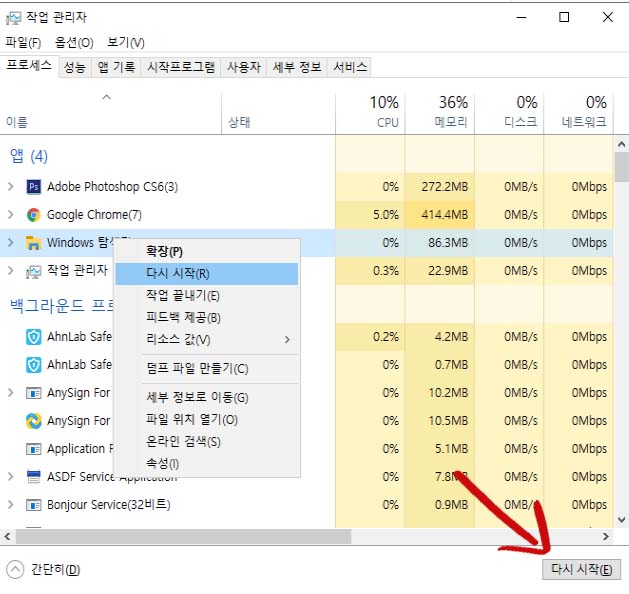Choose 덤프 파일 만들기(C) menu entry
The width and height of the screenshot is (629, 594).
pos(207,369)
